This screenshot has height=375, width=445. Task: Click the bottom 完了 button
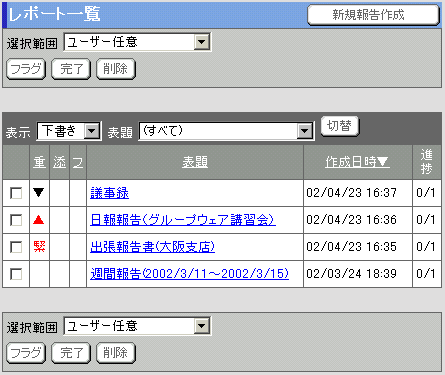pyautogui.click(x=71, y=353)
